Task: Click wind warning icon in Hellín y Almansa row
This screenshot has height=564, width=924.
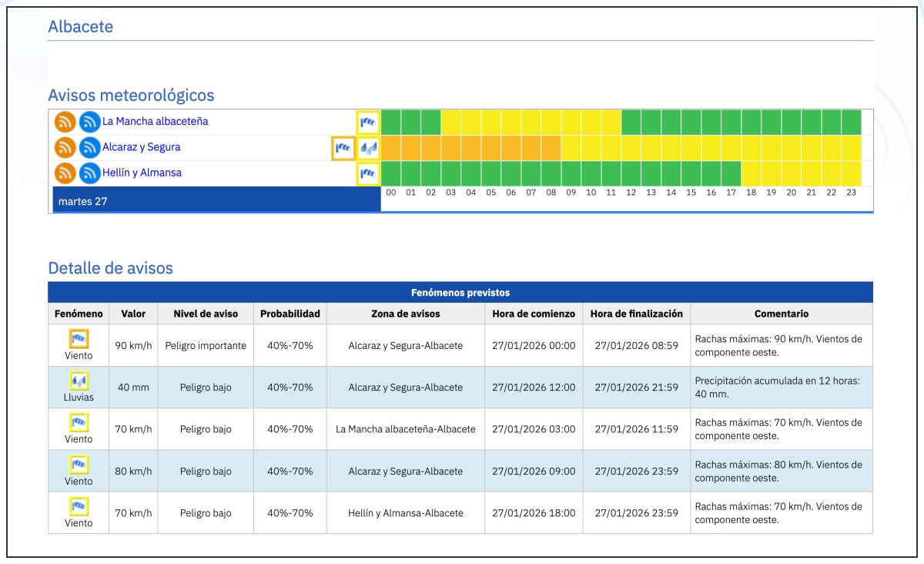Action: (x=369, y=173)
